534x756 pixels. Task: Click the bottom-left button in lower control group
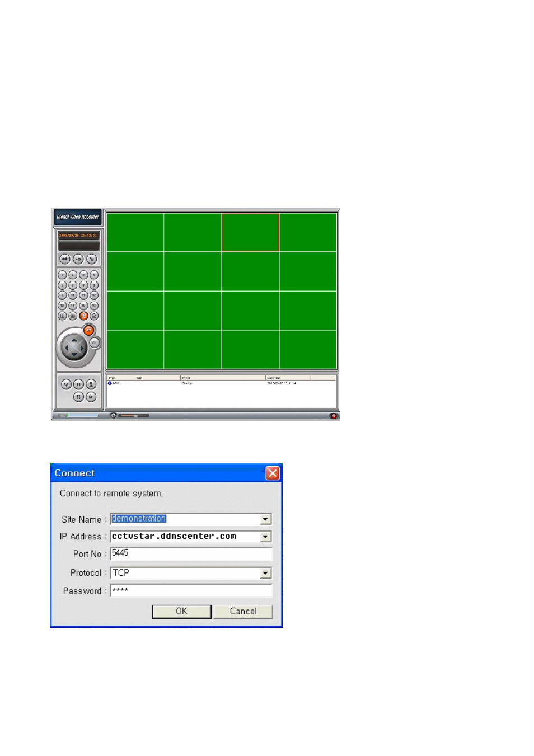point(78,397)
